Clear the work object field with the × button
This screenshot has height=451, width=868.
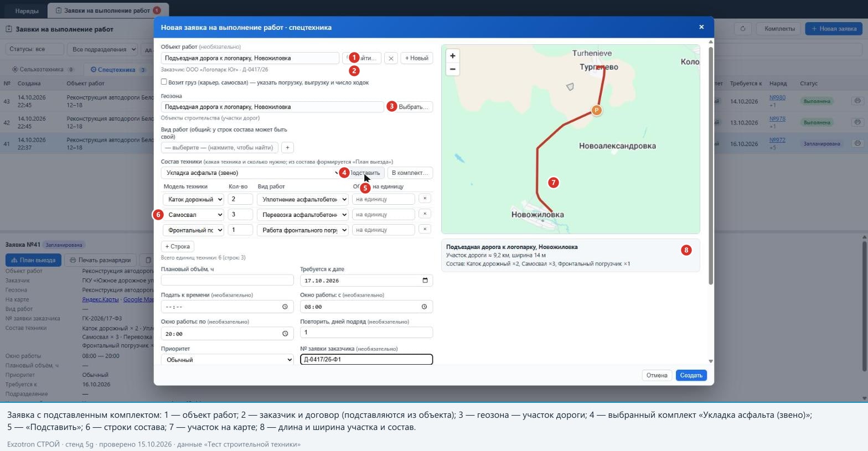[x=391, y=58]
